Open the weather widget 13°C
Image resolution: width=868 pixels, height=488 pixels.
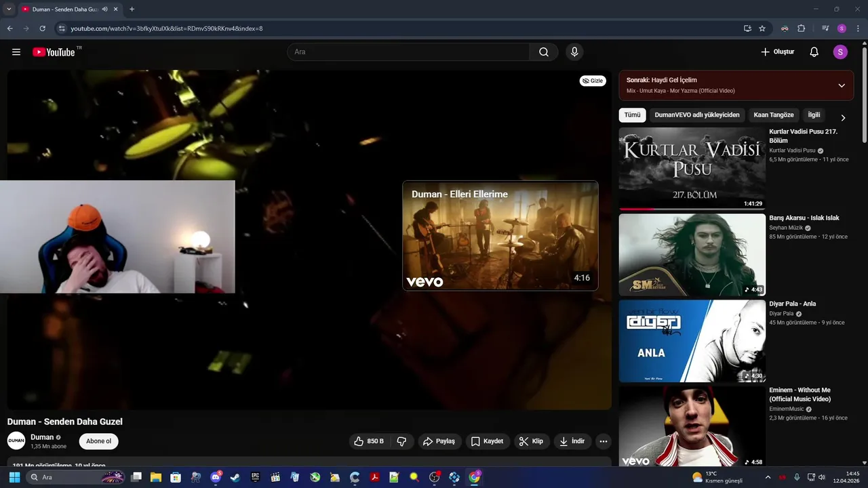[x=717, y=477]
